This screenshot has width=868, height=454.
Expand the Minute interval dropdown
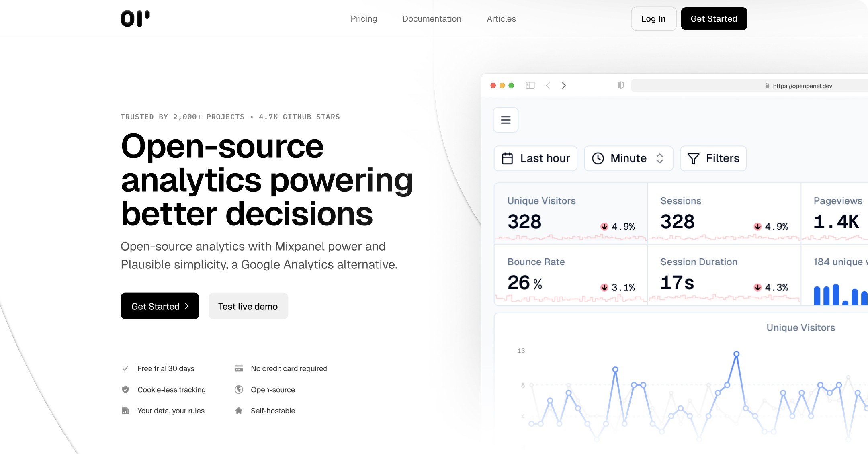click(628, 158)
